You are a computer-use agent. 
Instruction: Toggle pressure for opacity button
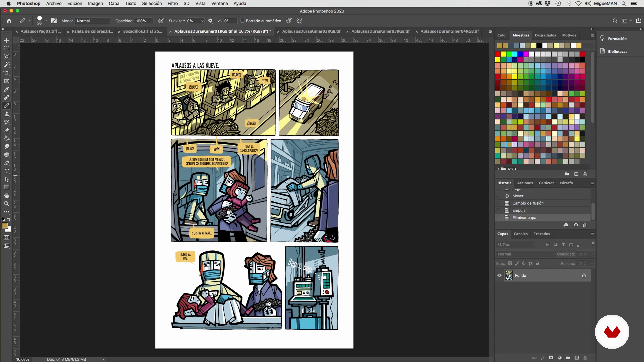pyautogui.click(x=161, y=21)
